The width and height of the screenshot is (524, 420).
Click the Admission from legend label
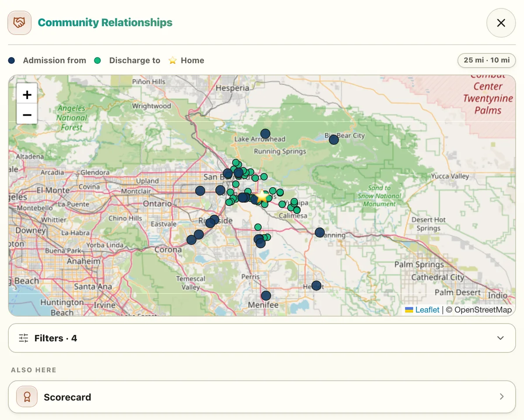(x=55, y=60)
